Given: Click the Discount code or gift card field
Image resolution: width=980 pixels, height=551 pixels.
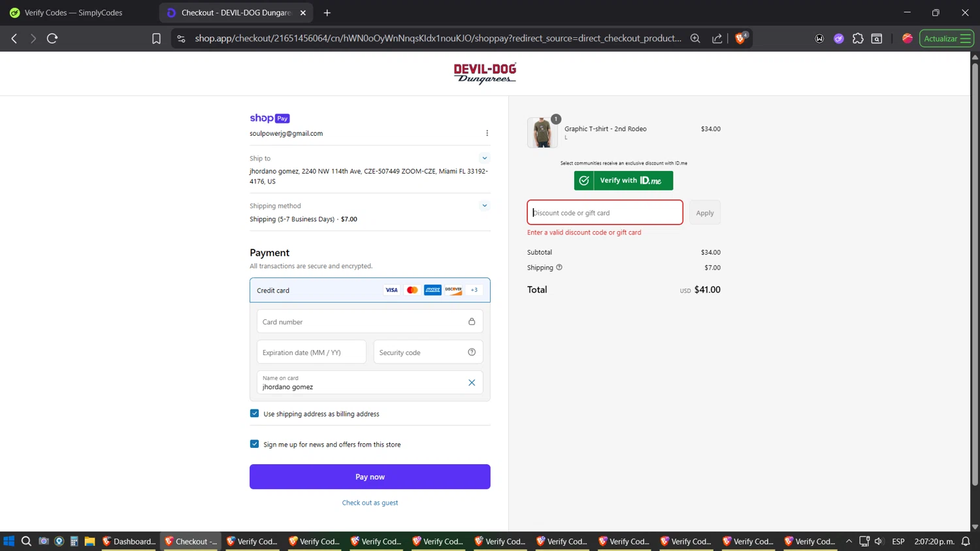Looking at the screenshot, I should point(605,212).
